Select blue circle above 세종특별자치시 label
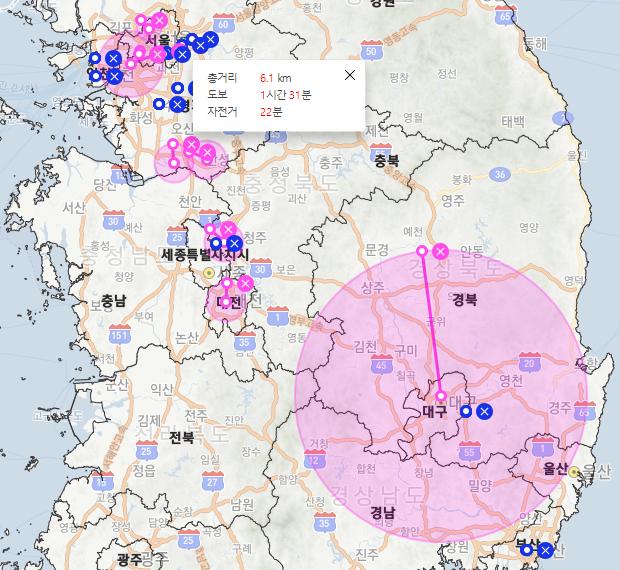The image size is (620, 570). (216, 243)
